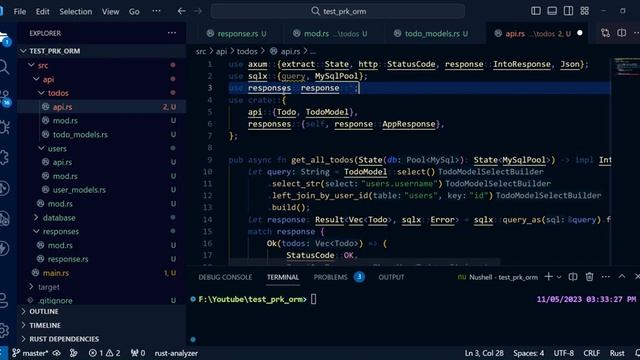Open the Extensions view
Viewport: 640px width, 360px height.
4,157
